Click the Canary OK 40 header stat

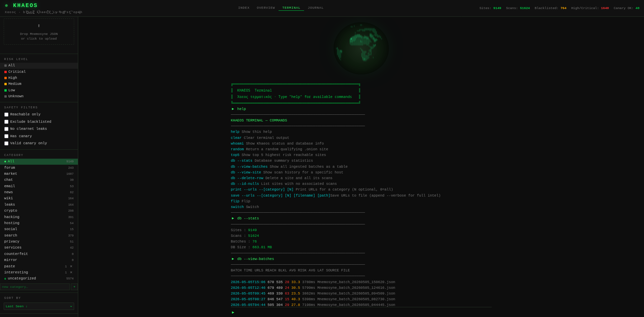click(x=627, y=8)
